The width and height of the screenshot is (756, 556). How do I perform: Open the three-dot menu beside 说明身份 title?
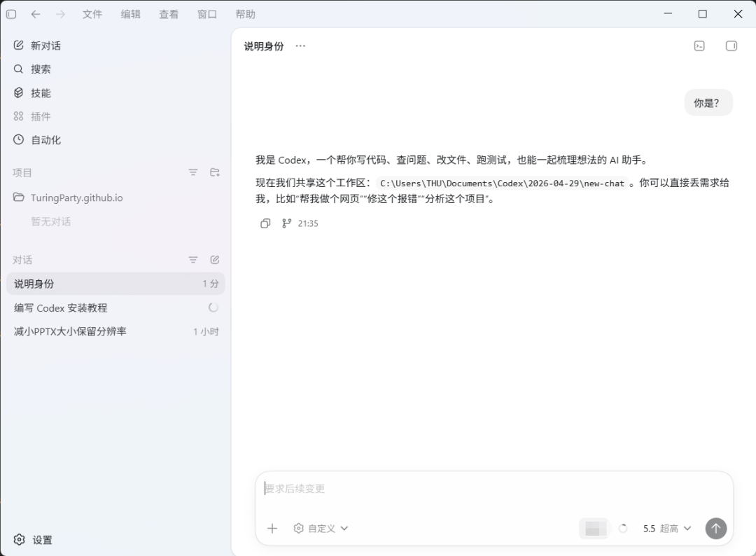coord(300,46)
